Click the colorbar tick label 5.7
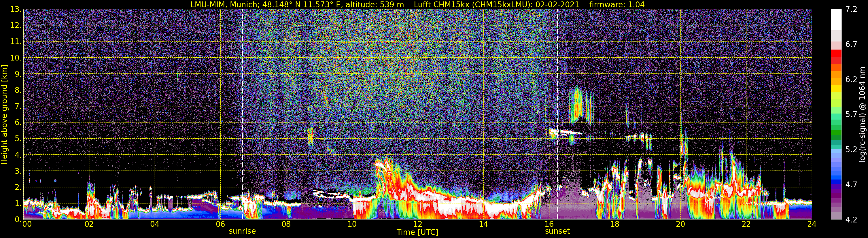868x238 pixels. (x=851, y=115)
